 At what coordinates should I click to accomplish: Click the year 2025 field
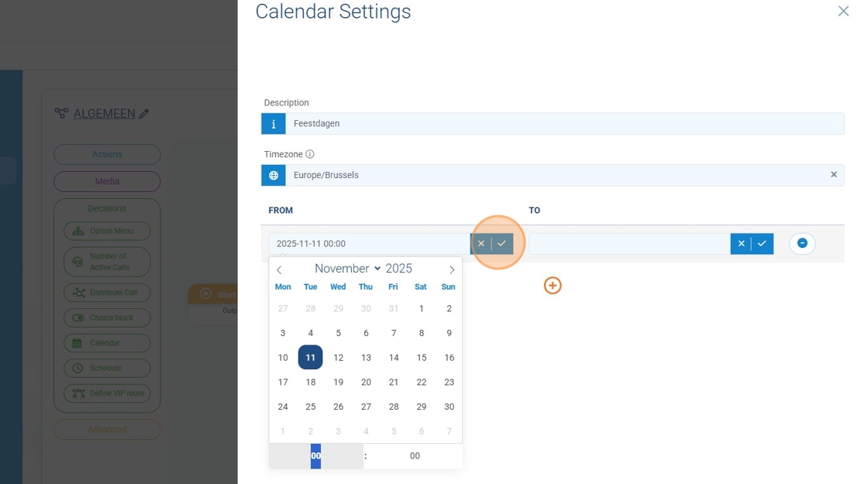pos(399,269)
